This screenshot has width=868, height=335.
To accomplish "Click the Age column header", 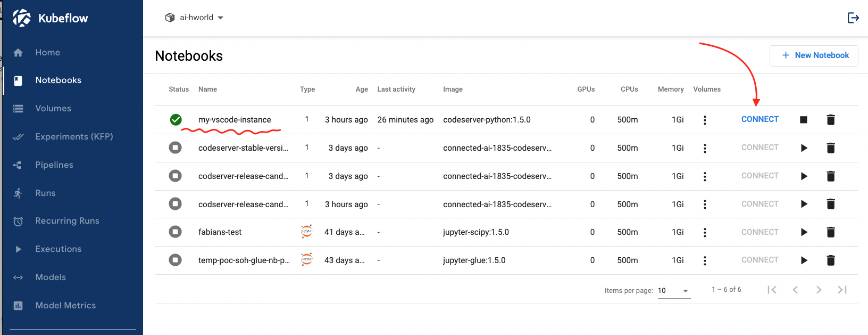I will coord(362,89).
